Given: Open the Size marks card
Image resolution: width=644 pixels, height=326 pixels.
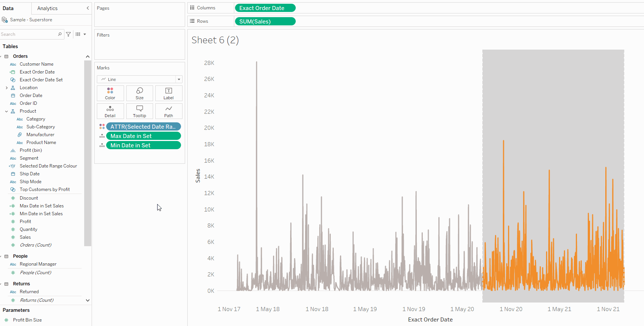Looking at the screenshot, I should [x=140, y=93].
